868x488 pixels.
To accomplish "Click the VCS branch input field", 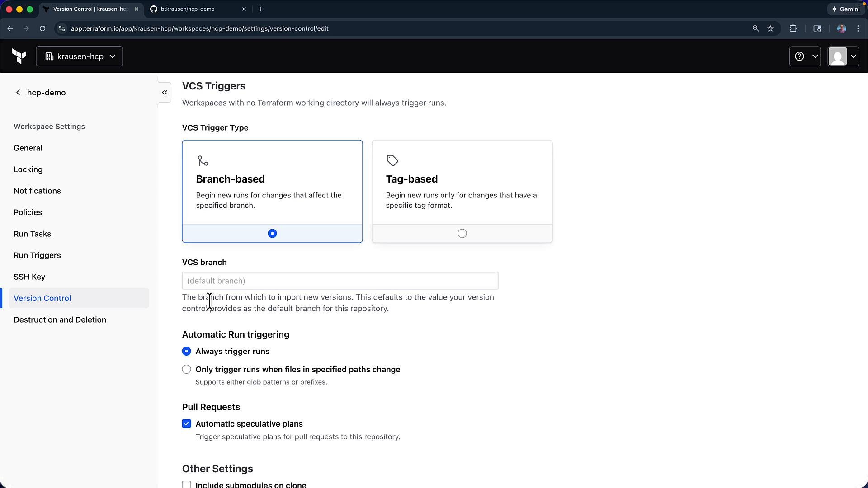I will click(340, 281).
